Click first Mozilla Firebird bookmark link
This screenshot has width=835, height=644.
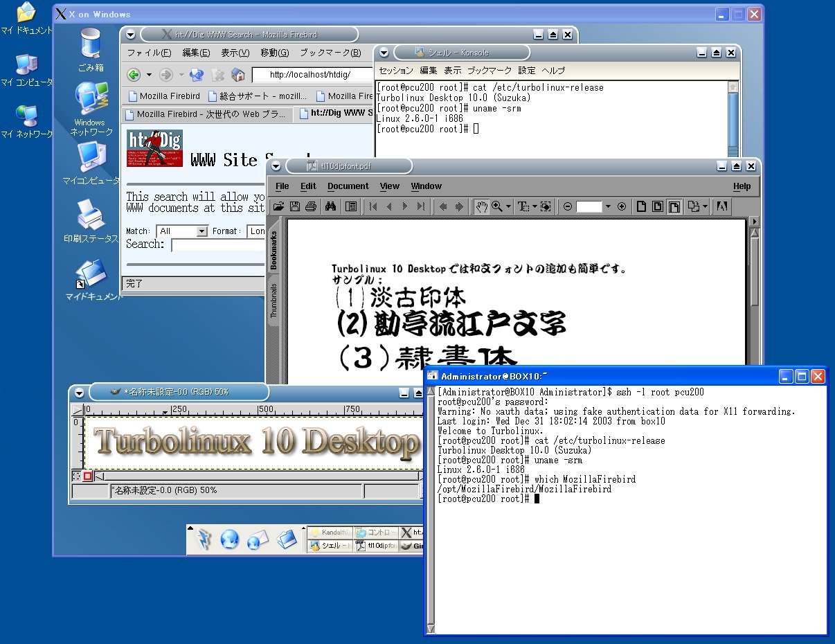pyautogui.click(x=163, y=96)
